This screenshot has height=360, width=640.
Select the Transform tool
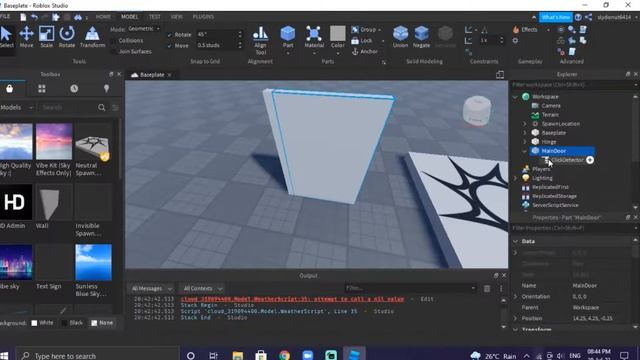tap(92, 37)
